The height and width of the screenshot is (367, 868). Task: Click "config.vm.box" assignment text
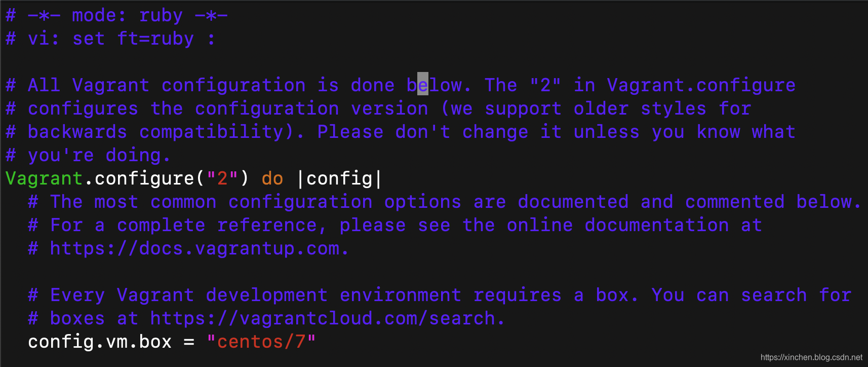[x=100, y=342]
